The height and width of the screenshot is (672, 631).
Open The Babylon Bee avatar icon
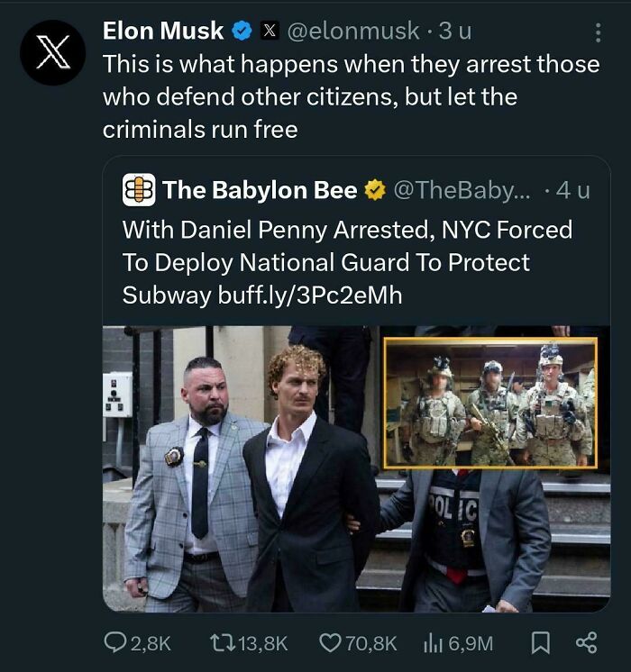139,190
